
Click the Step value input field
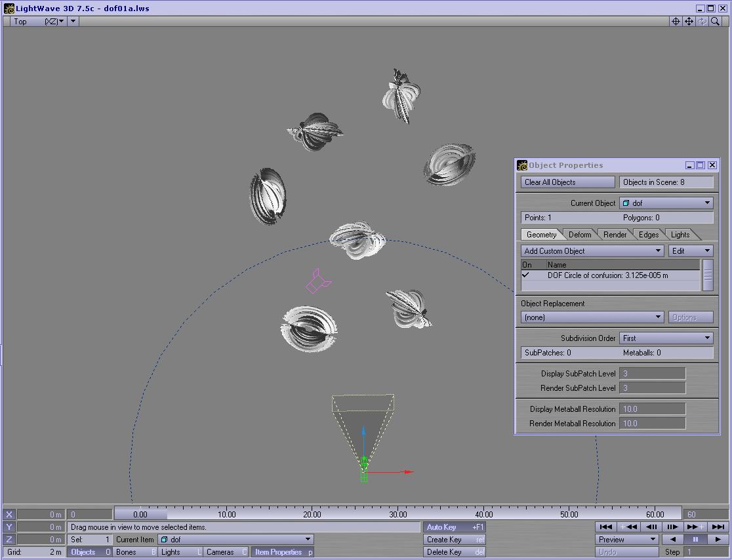705,552
